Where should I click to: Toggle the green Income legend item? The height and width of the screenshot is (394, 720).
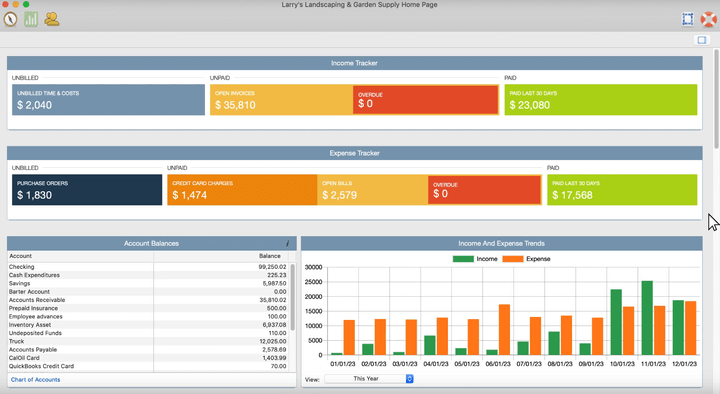475,259
